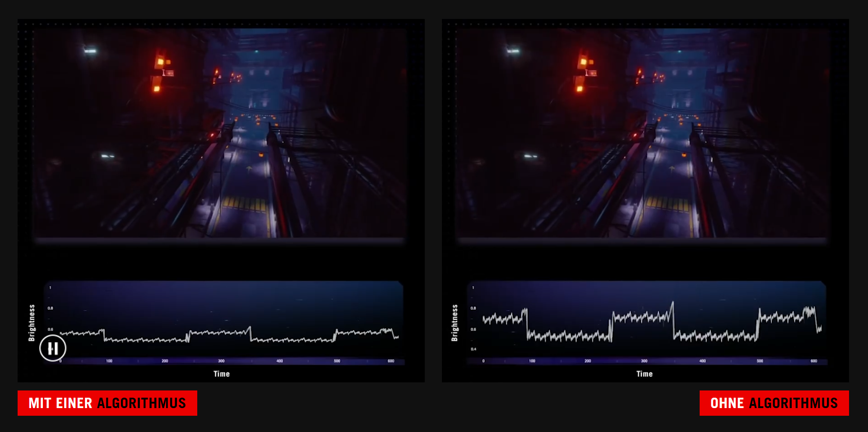
Task: Select the right video scene without algorithm
Action: click(643, 133)
